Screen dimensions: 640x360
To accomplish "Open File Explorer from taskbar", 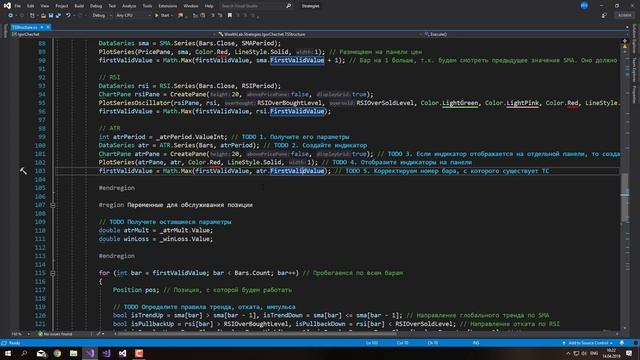I will tap(73, 353).
